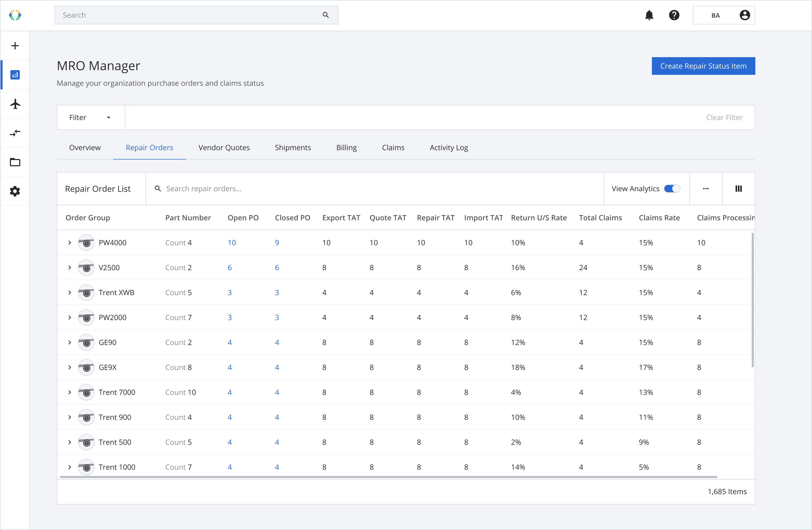The width and height of the screenshot is (812, 530).
Task: Click the PW4000 engine thumbnail
Action: point(86,243)
